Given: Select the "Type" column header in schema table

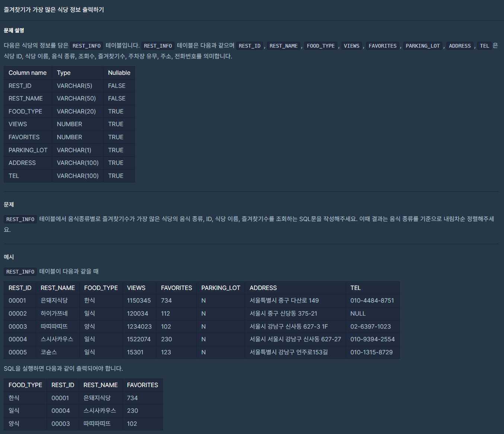Looking at the screenshot, I should click(x=64, y=73).
